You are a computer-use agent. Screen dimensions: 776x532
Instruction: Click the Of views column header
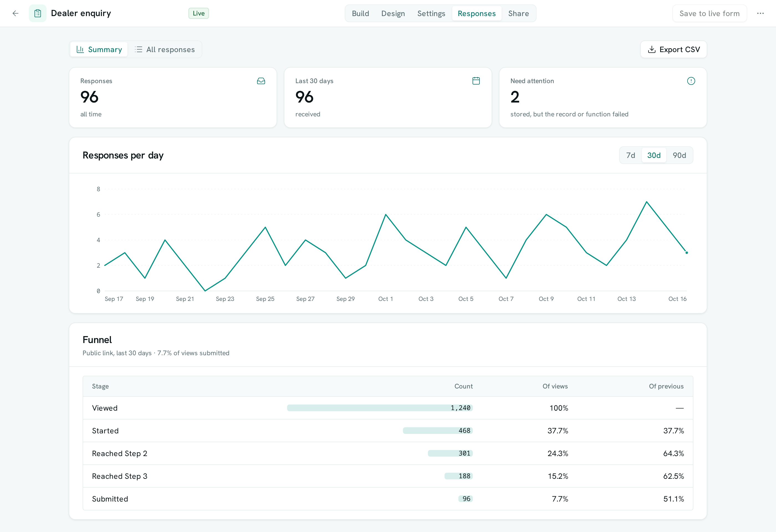point(555,386)
